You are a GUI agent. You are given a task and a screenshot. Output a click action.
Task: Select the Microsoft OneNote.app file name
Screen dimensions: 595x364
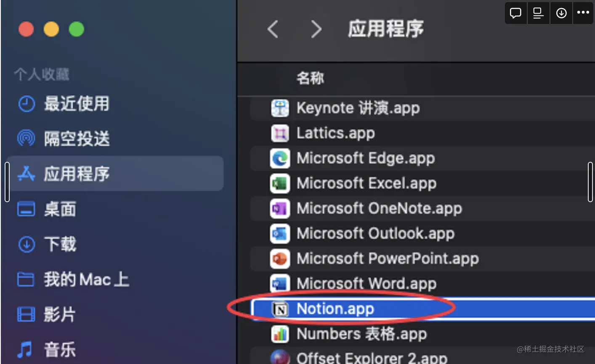click(x=379, y=209)
